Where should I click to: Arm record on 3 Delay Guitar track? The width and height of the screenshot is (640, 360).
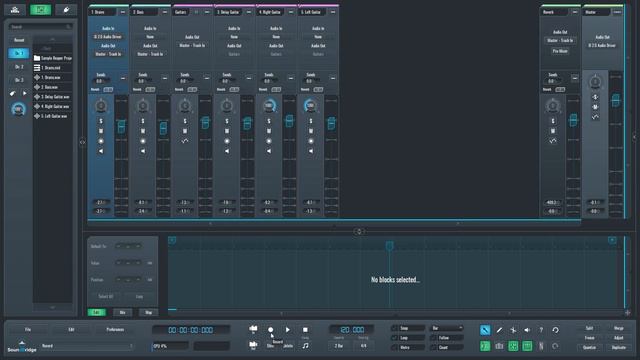(227, 141)
